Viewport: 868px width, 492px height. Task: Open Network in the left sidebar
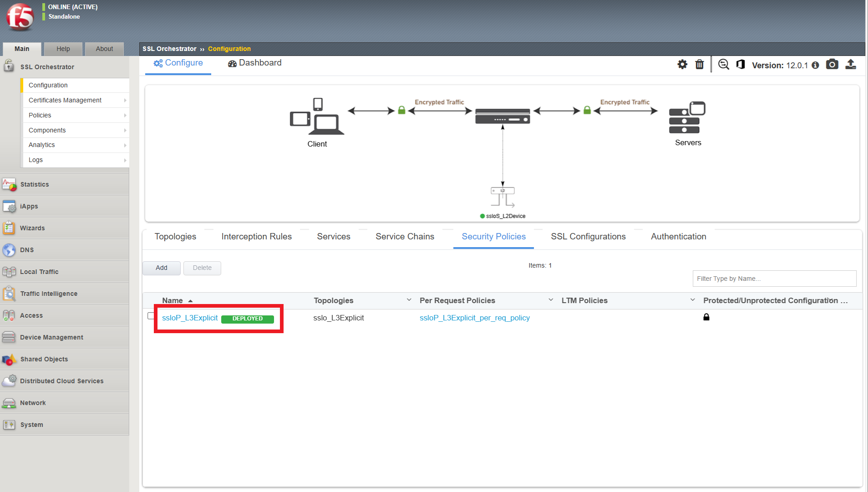[65, 403]
